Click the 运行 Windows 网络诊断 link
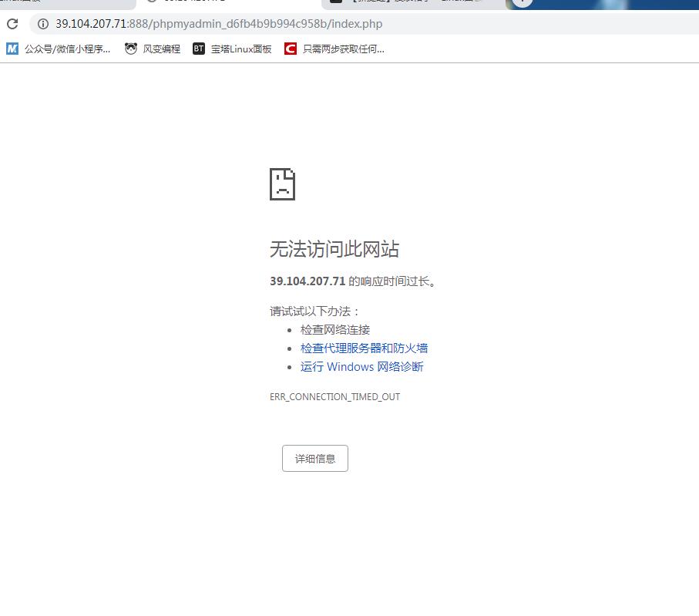 pyautogui.click(x=361, y=366)
